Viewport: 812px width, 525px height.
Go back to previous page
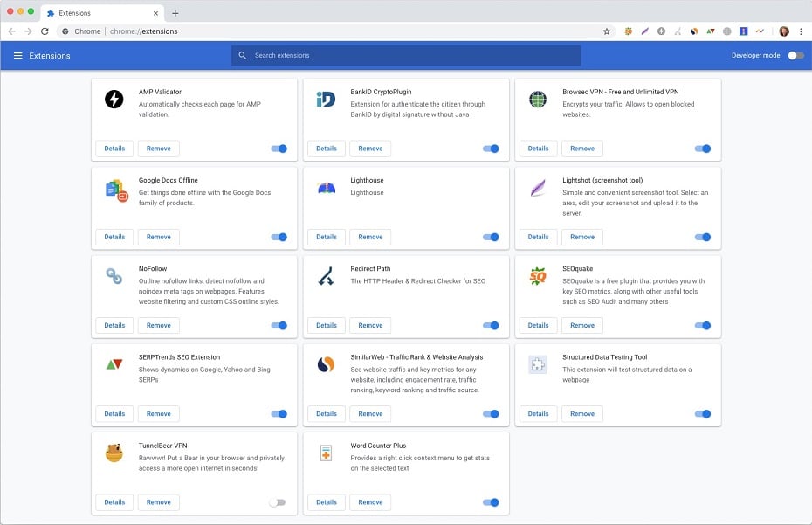tap(12, 31)
